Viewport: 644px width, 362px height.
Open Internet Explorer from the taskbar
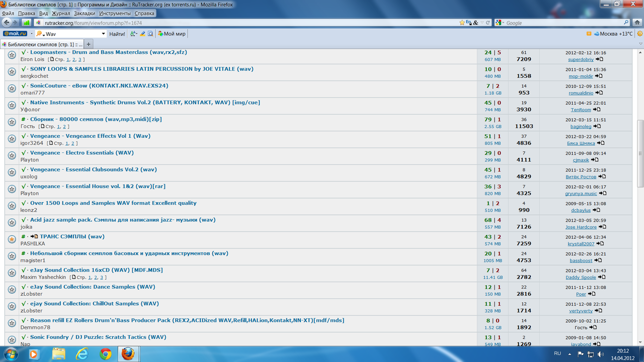click(82, 354)
